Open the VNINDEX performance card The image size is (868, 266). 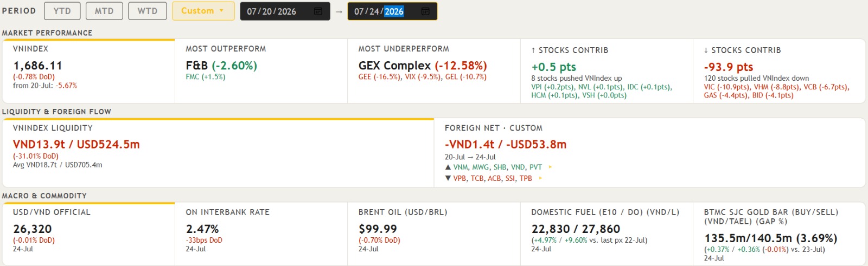[x=88, y=71]
